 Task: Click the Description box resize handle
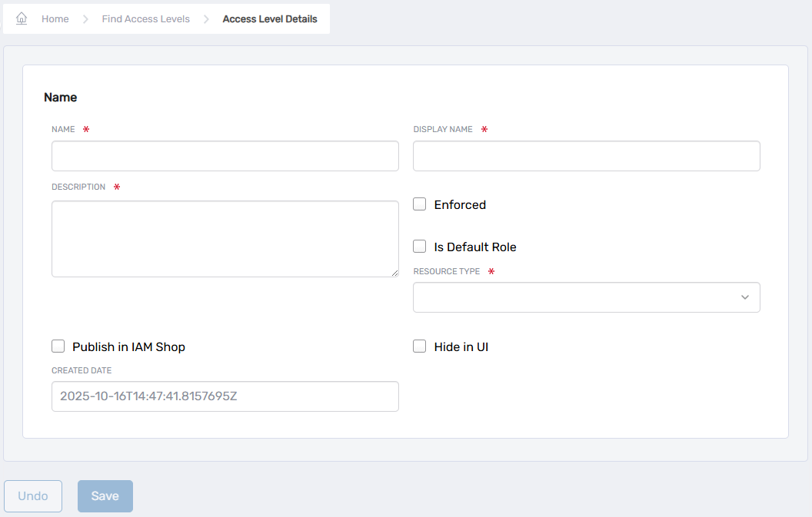tap(394, 273)
